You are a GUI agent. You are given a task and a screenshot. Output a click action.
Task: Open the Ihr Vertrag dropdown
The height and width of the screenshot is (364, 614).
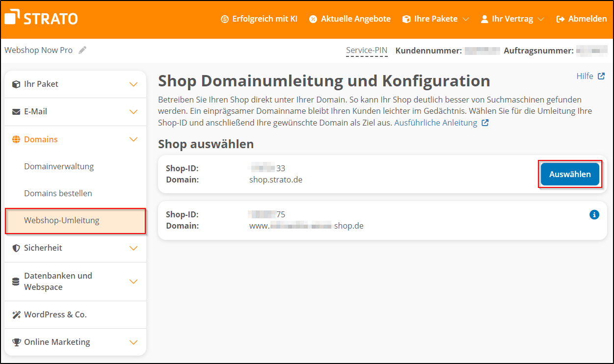512,19
